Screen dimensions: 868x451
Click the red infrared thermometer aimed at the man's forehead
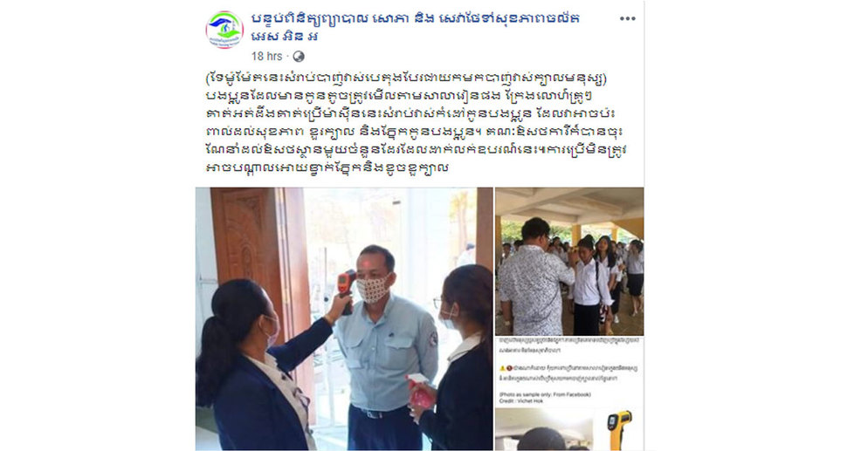(346, 290)
